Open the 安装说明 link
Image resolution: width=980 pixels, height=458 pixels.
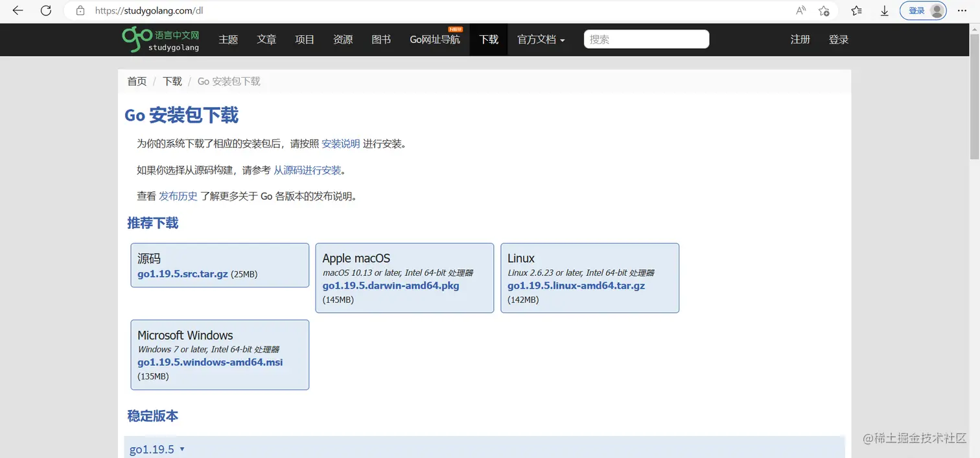tap(341, 143)
